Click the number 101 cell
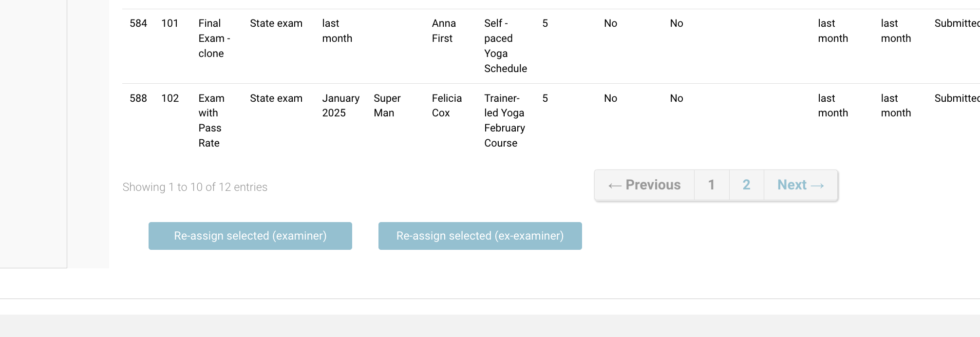This screenshot has width=980, height=337. pyautogui.click(x=170, y=23)
